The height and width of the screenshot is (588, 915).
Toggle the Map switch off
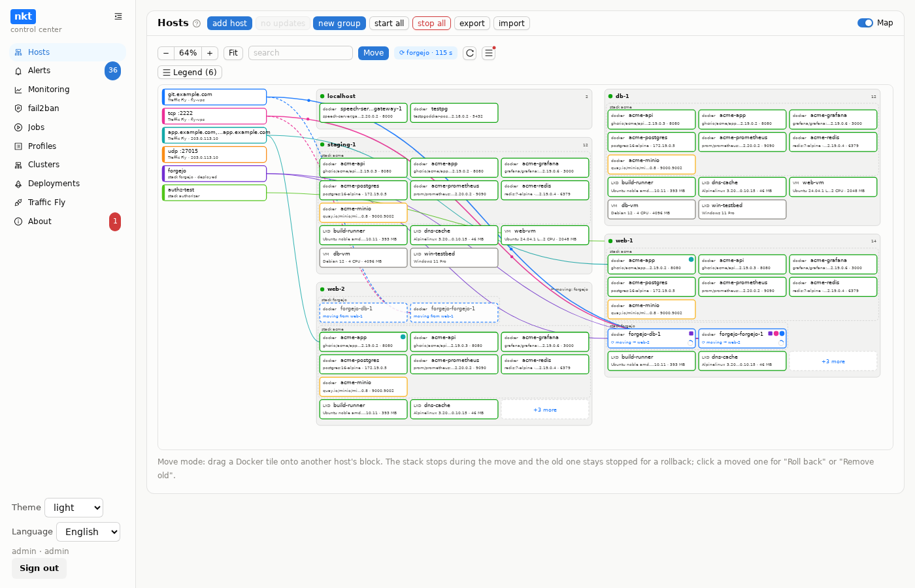865,23
